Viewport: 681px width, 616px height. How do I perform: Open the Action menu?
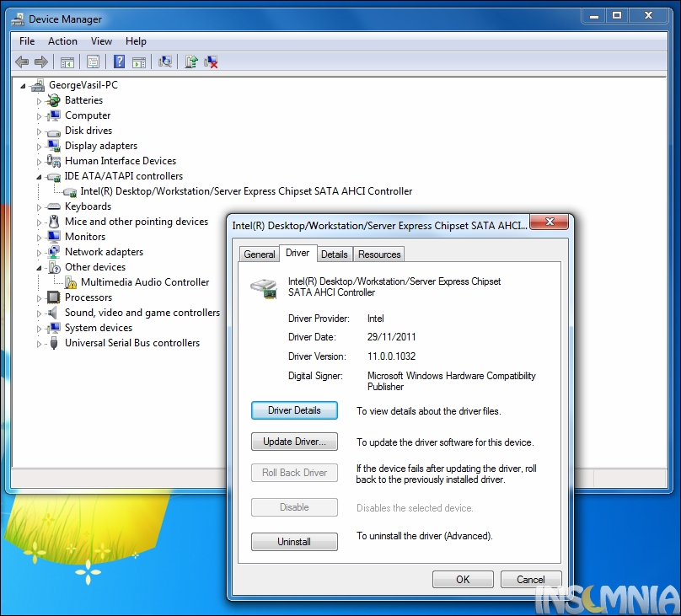point(62,41)
